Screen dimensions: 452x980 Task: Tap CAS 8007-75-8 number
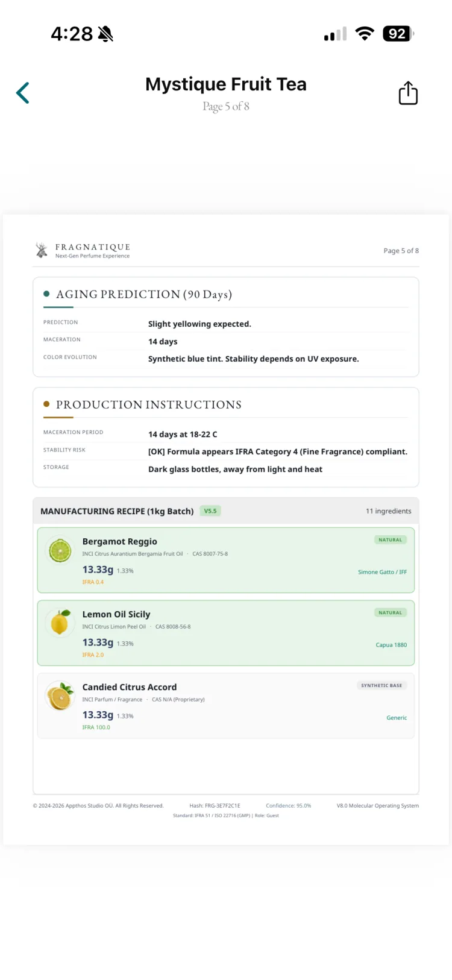coord(210,554)
